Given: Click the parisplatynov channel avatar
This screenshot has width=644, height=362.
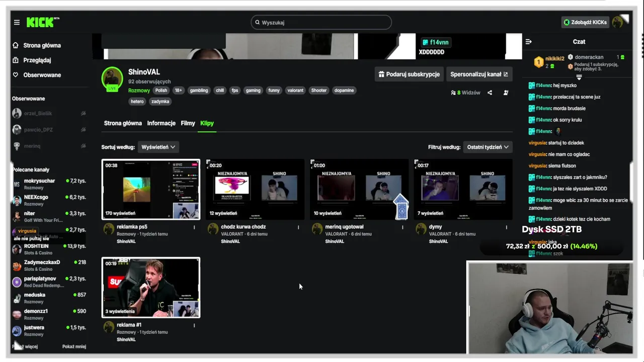Looking at the screenshot, I should [17, 282].
